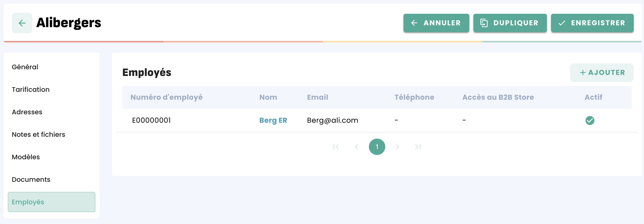This screenshot has width=644, height=224.
Task: Go to first page of employees
Action: click(x=336, y=147)
